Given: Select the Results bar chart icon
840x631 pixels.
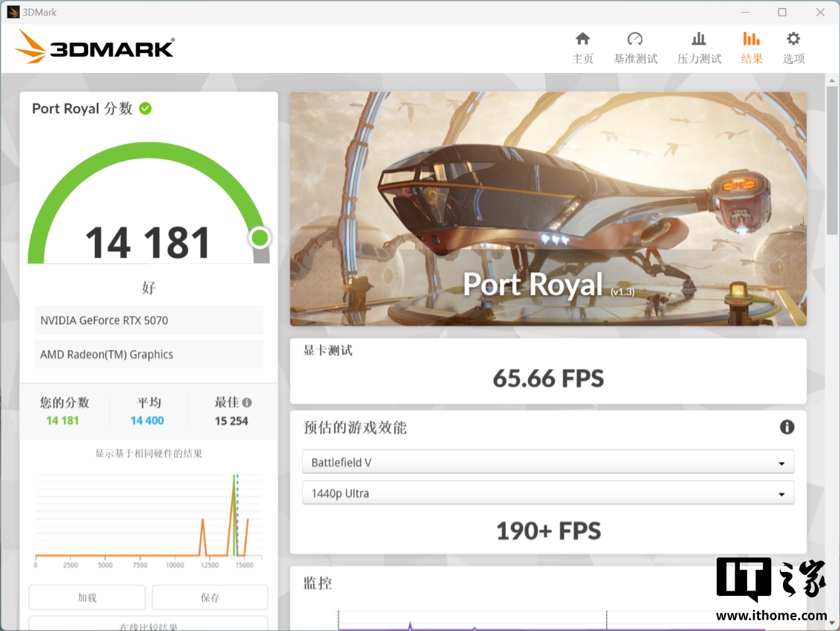Looking at the screenshot, I should 751,38.
